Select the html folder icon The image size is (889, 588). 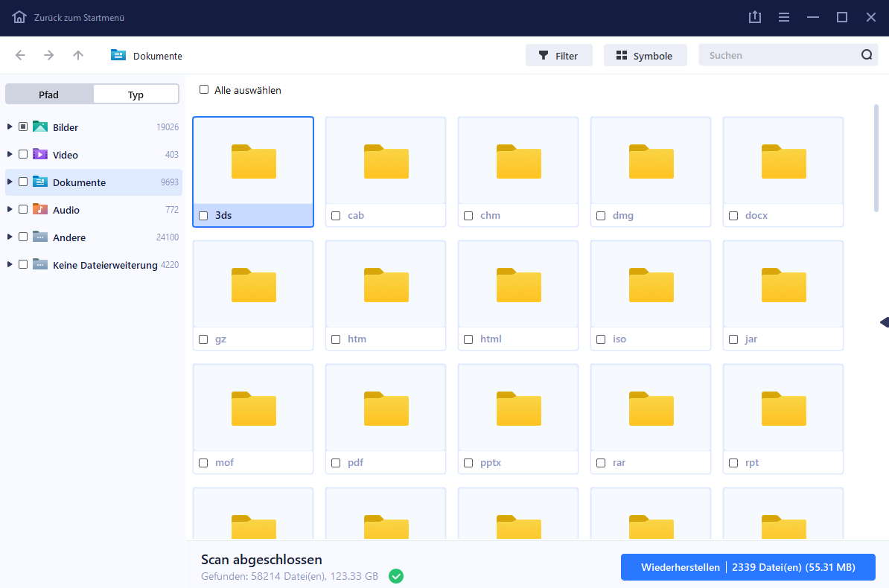[519, 285]
